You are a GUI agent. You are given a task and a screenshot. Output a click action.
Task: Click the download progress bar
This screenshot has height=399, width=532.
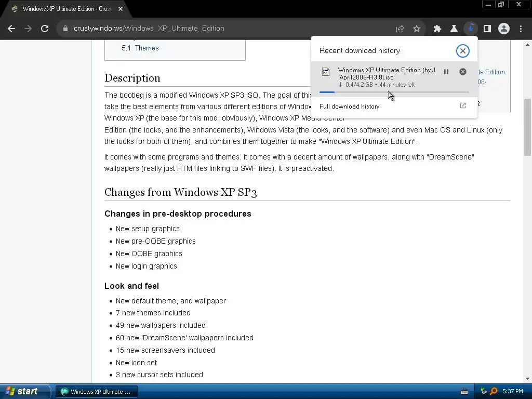[x=394, y=92]
